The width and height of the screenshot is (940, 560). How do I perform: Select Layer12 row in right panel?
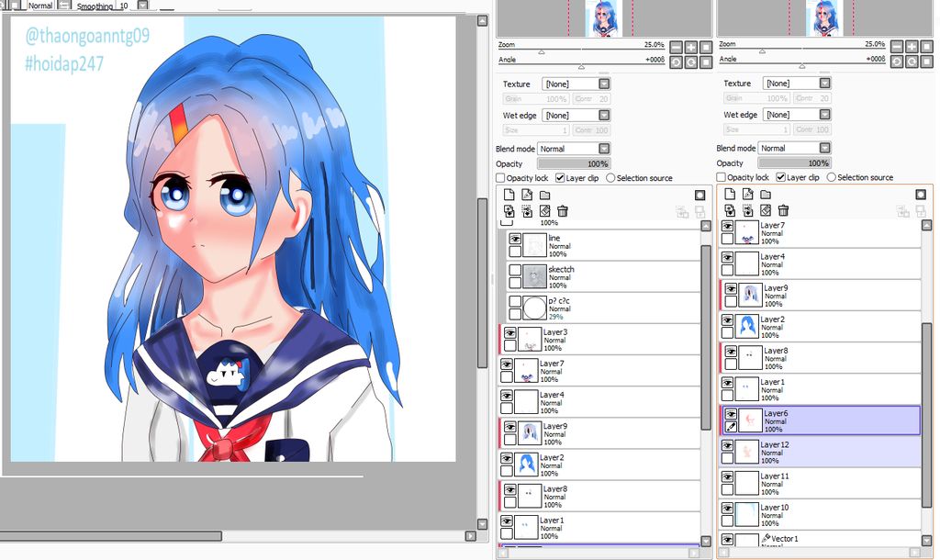(x=820, y=452)
